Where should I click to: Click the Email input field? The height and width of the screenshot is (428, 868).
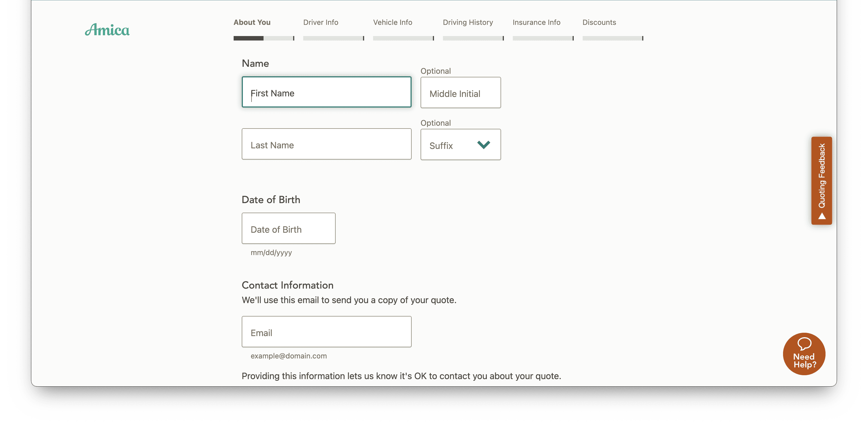point(326,331)
